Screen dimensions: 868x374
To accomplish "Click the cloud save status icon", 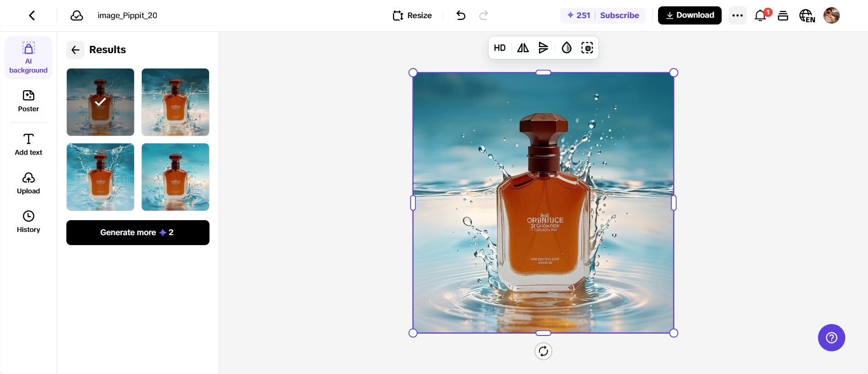I will point(77,15).
